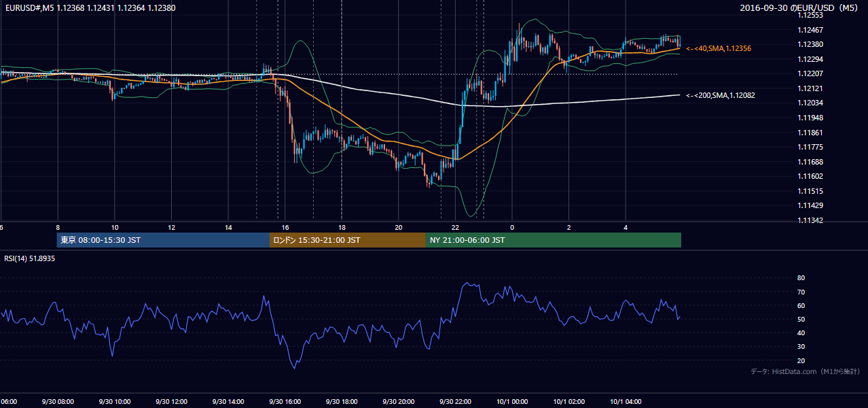
Task: Click price axis value 1.11775
Action: click(x=810, y=148)
